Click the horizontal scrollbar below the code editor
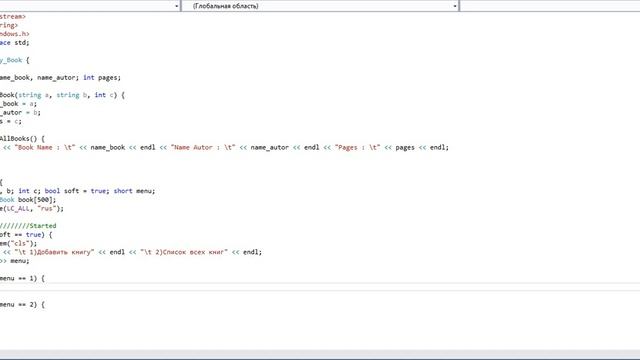The image size is (640, 360). pyautogui.click(x=320, y=353)
